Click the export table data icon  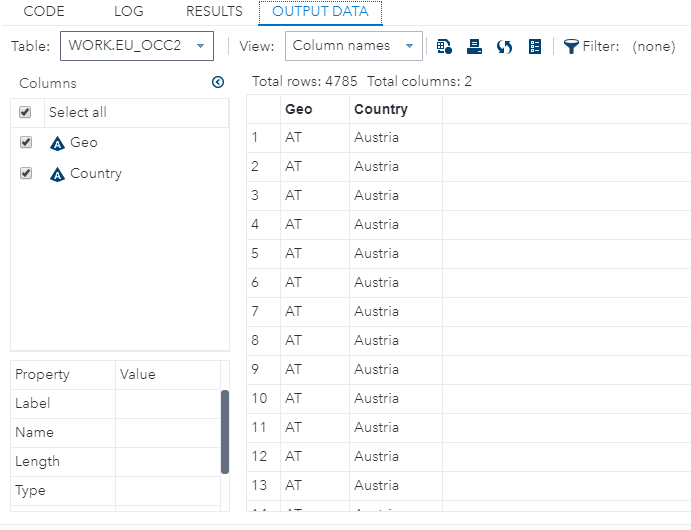pyautogui.click(x=445, y=46)
